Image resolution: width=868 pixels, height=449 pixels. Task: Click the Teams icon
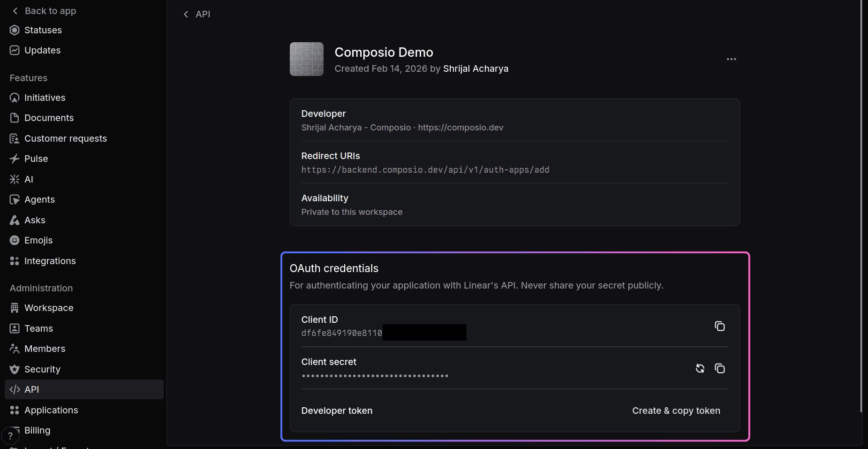[15, 328]
